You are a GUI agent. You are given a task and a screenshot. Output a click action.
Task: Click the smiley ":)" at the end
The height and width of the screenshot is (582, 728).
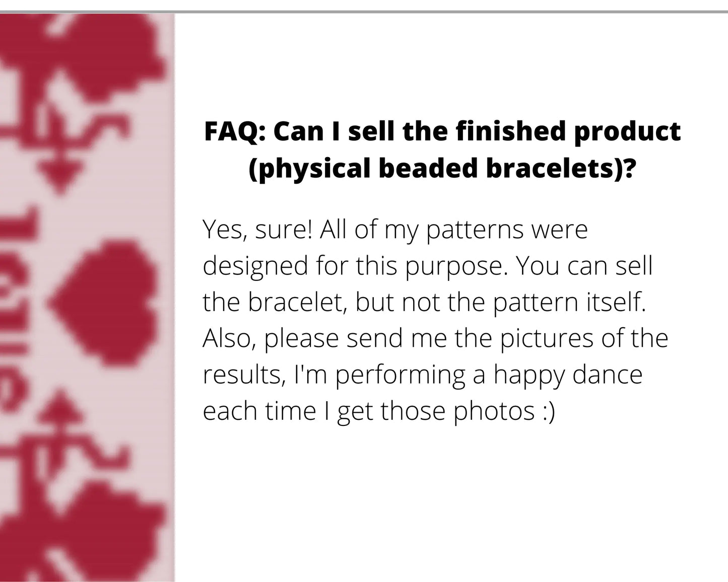(549, 411)
